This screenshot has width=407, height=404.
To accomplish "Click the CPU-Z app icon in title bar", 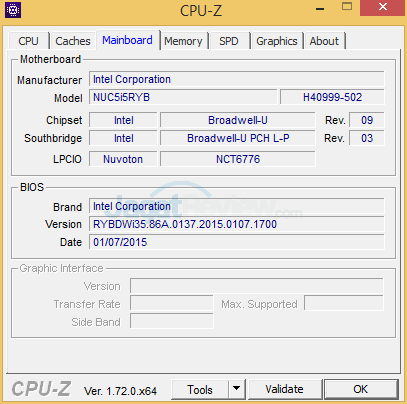I will tap(13, 10).
